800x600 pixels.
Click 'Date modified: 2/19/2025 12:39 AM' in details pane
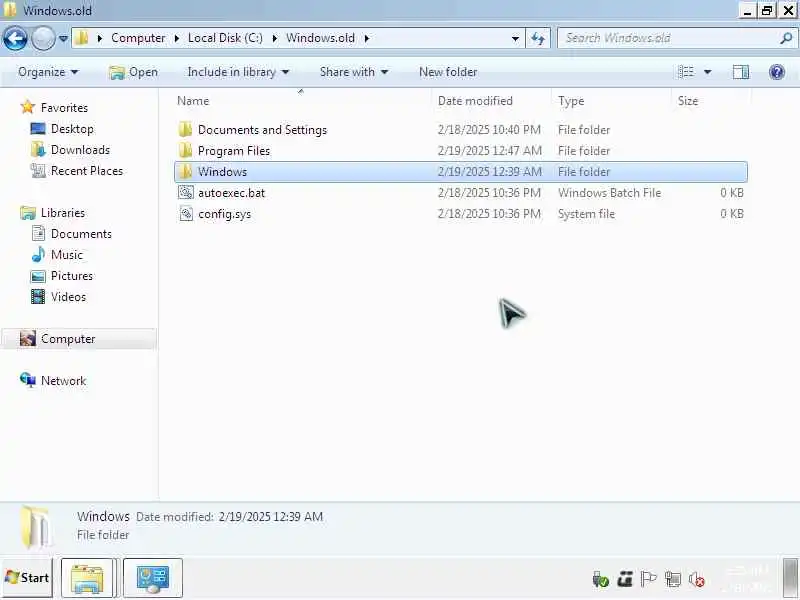pos(230,517)
